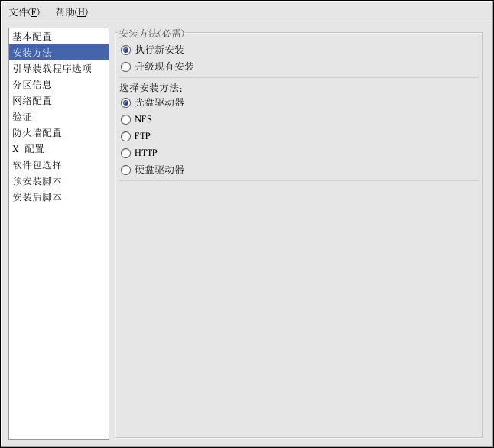
Task: Open the 帮助(H) menu
Action: 72,12
